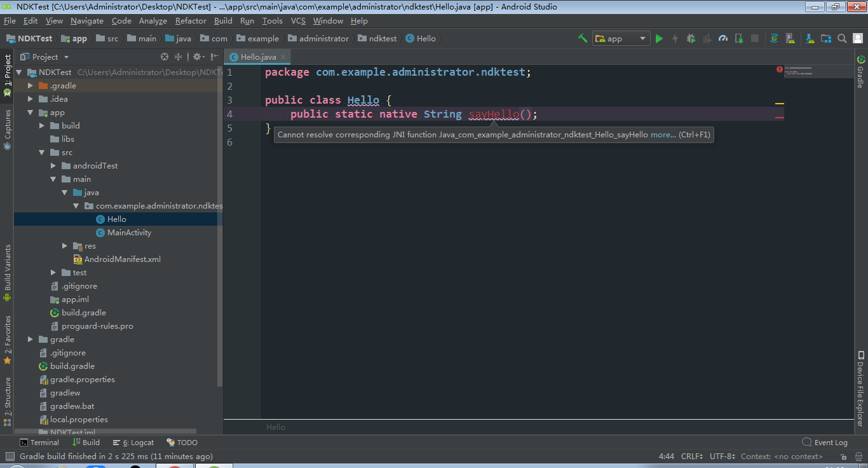
Task: Toggle the Captures side panel
Action: [7, 129]
